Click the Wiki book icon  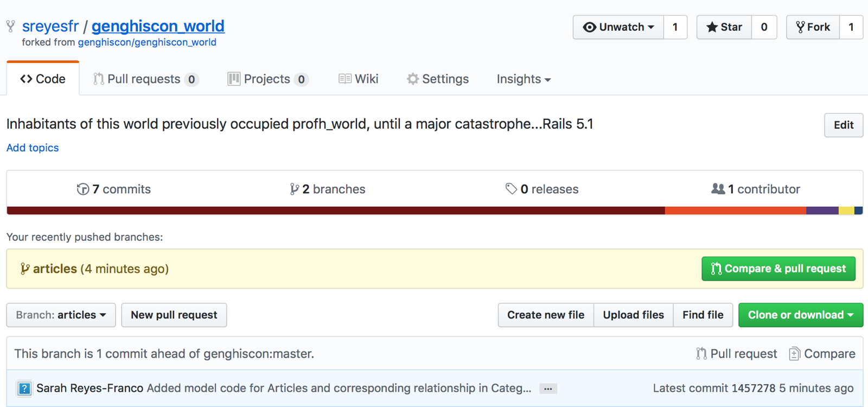[344, 79]
